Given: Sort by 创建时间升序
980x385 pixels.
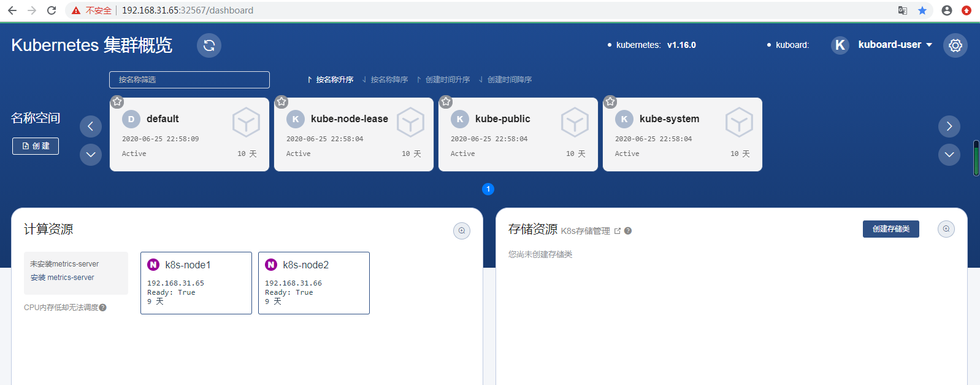Looking at the screenshot, I should (443, 80).
